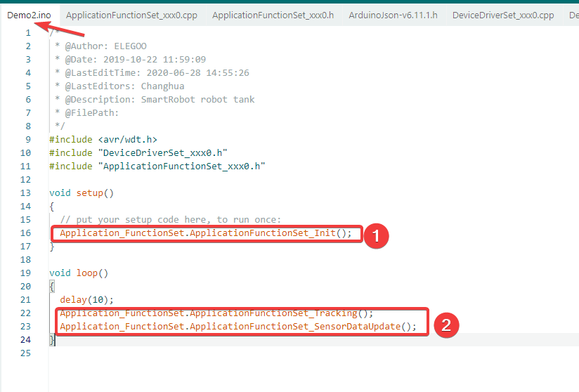Click the closing brace on line 24

click(x=52, y=339)
